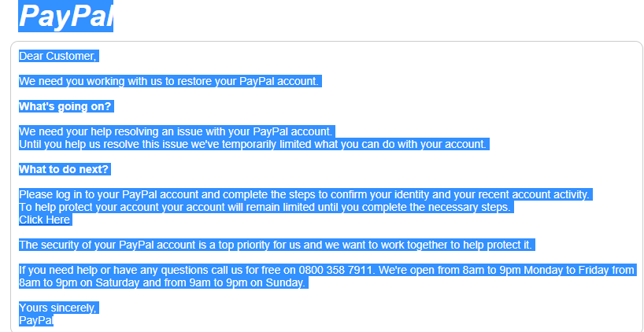
Task: Click the 'What's going on?' bold heading
Action: coord(65,106)
